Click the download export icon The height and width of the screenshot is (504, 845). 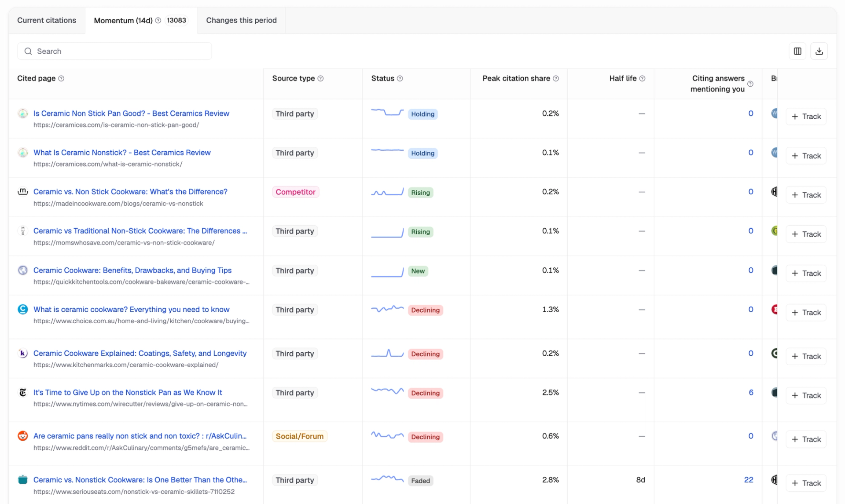pyautogui.click(x=819, y=51)
